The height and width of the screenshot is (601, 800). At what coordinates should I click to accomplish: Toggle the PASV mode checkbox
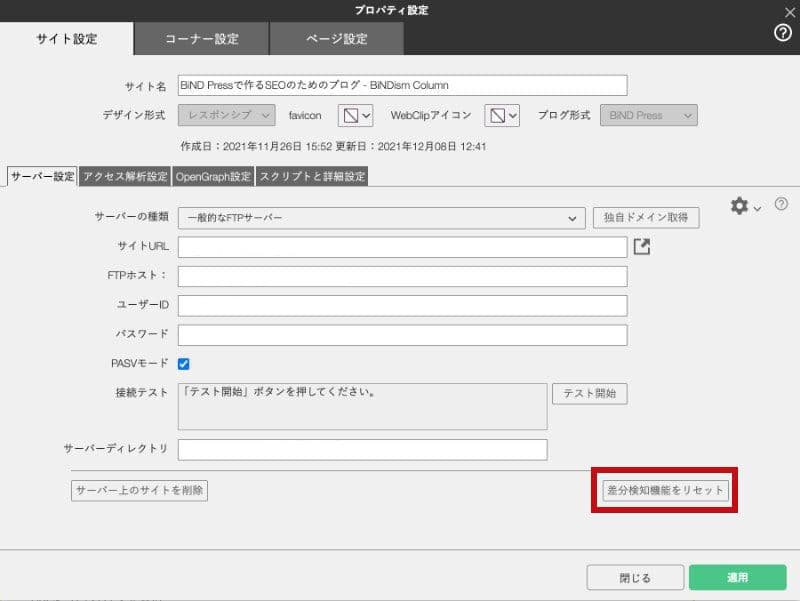pos(184,363)
